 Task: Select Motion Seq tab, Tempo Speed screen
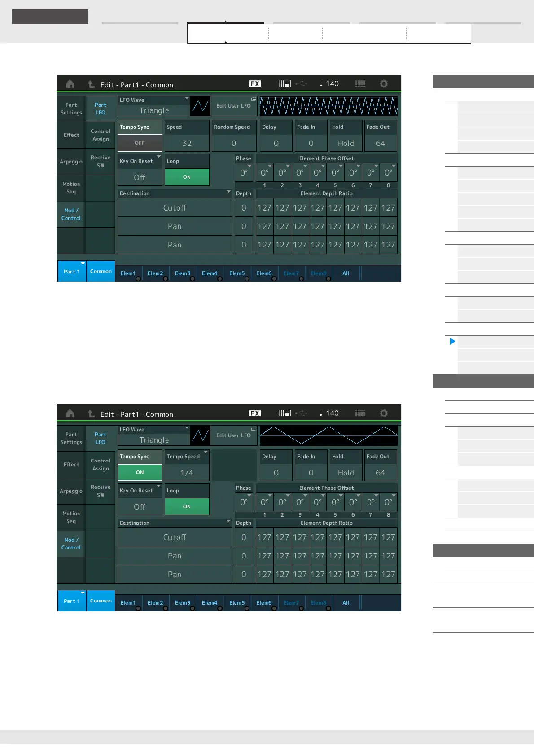71,517
